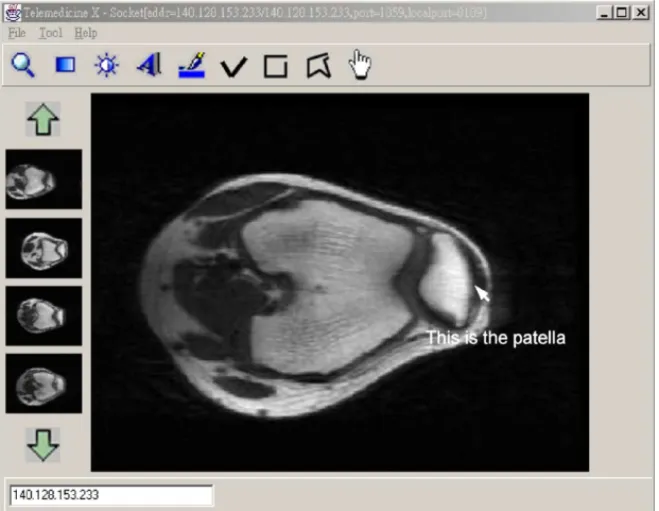Open the brightness sun tool
The height and width of the screenshot is (511, 659).
click(107, 65)
